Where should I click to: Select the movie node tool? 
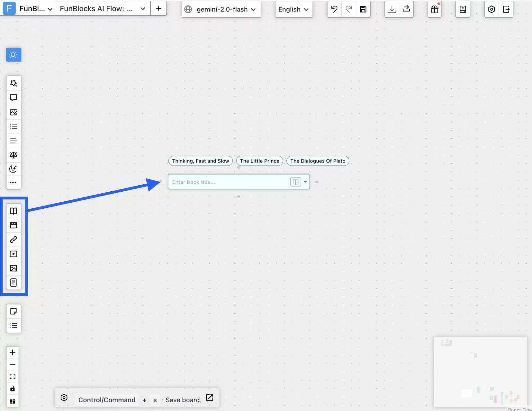[14, 225]
